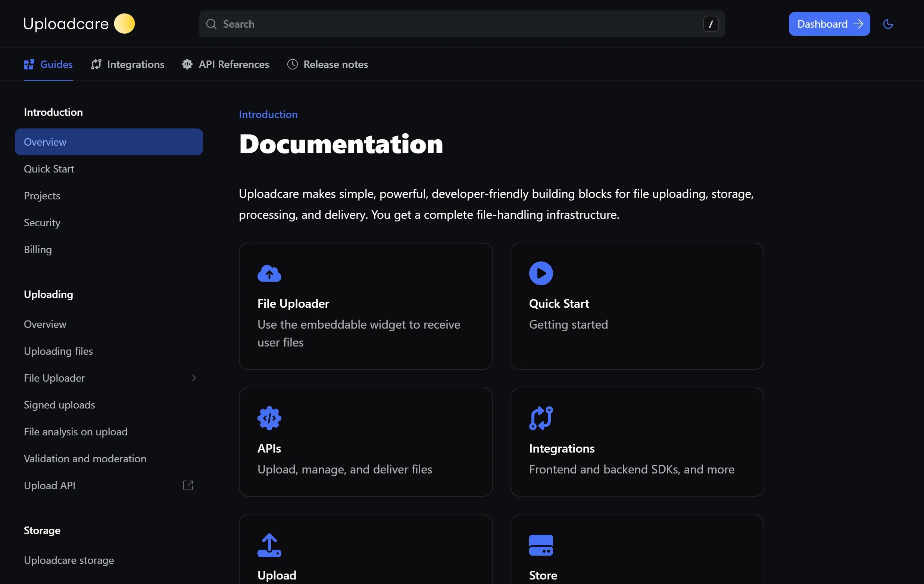Switch to the Integrations tab
Image resolution: width=924 pixels, height=584 pixels.
click(128, 65)
